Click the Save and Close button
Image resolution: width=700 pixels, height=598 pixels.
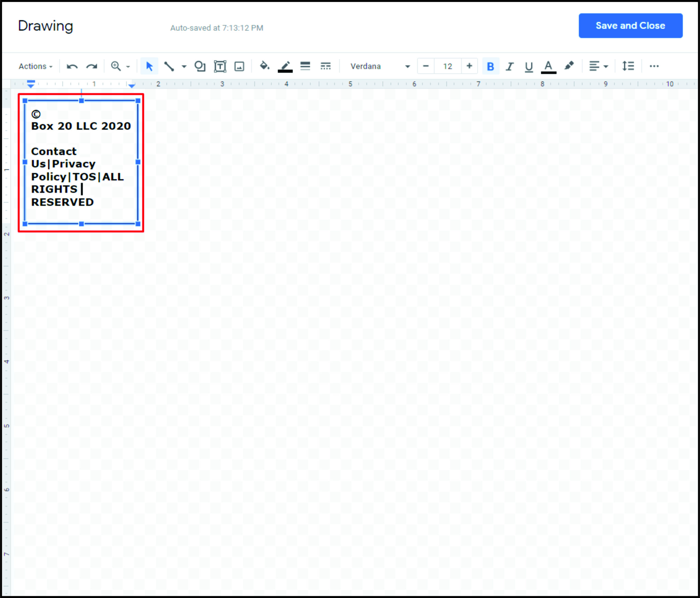[x=630, y=26]
